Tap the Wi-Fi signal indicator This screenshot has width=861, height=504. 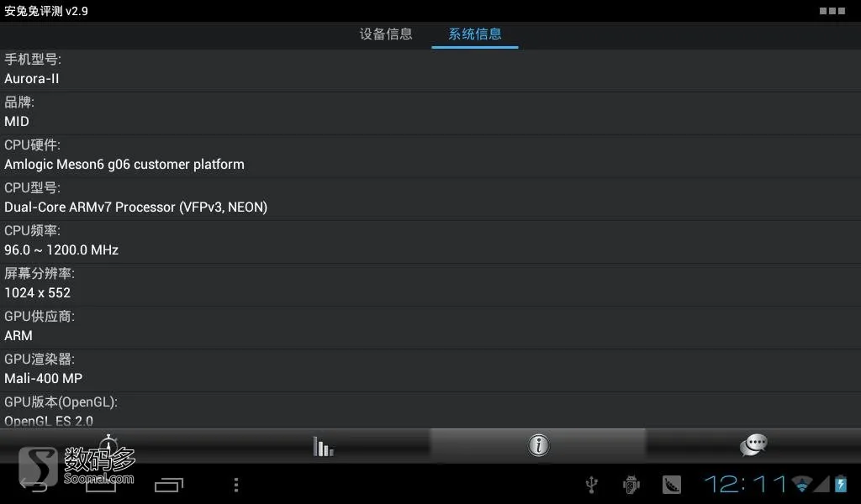click(802, 484)
